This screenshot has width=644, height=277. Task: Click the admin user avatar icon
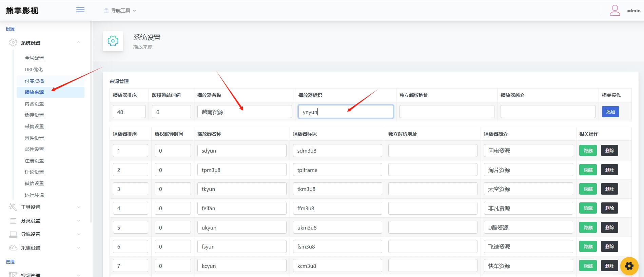click(x=615, y=11)
